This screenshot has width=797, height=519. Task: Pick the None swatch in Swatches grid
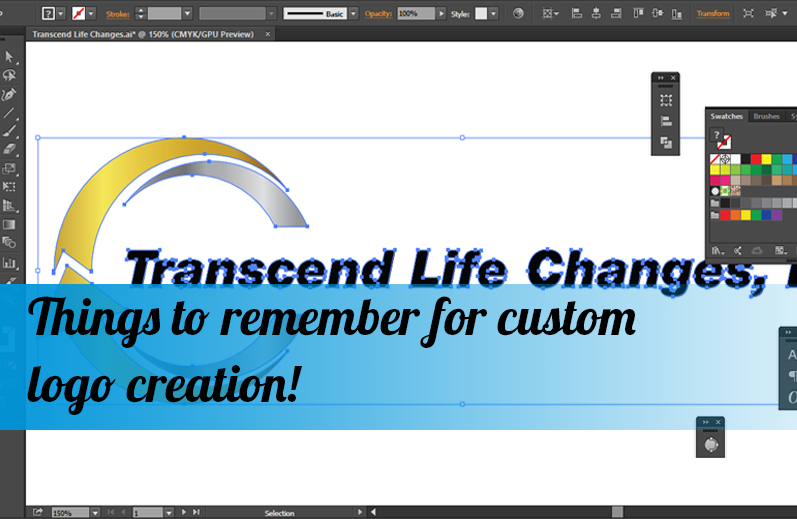(x=715, y=159)
